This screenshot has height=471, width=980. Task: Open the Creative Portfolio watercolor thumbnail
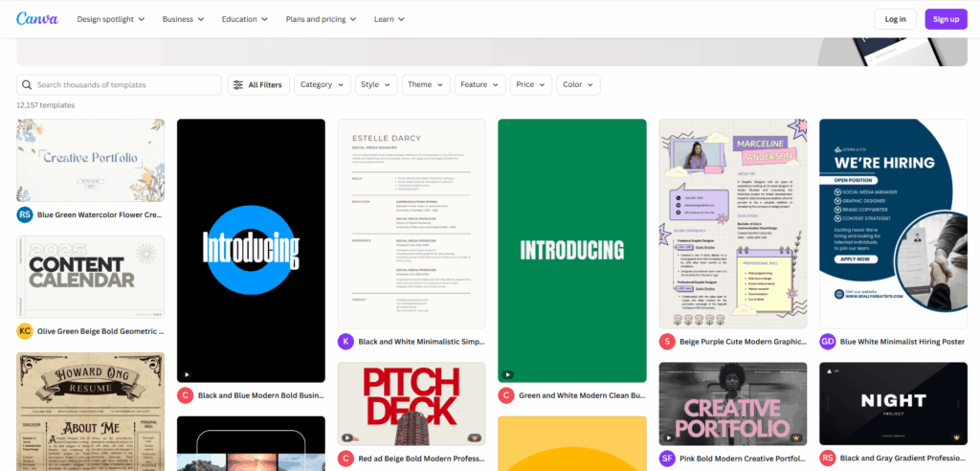(91, 160)
